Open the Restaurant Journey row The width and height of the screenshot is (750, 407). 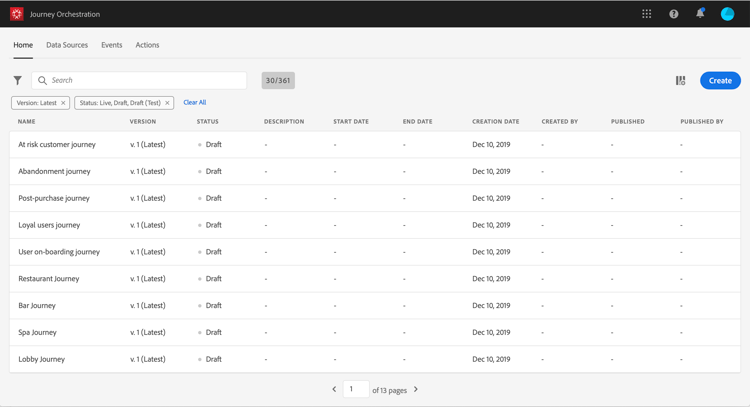pyautogui.click(x=375, y=279)
